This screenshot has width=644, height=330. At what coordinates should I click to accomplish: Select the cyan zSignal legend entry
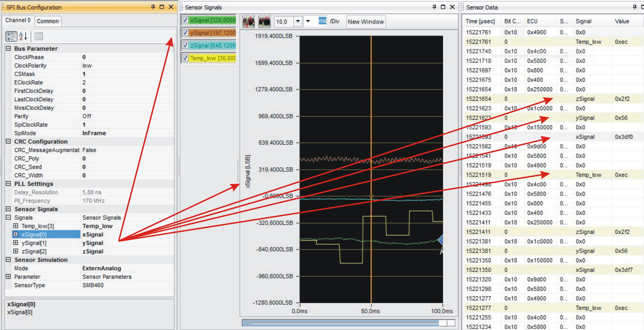click(213, 45)
